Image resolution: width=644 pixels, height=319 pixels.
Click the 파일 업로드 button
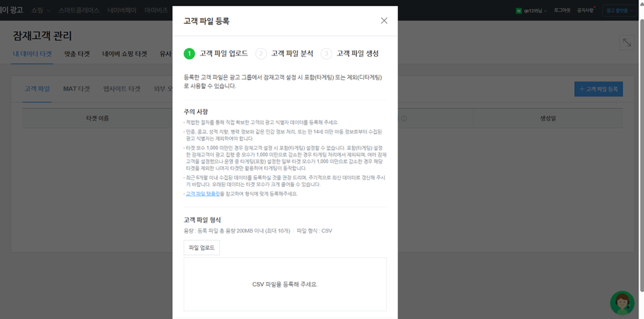pyautogui.click(x=201, y=248)
